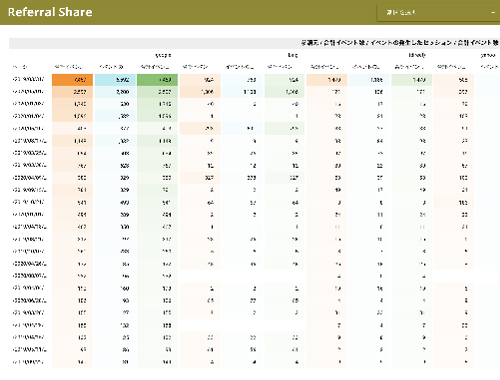Image resolution: width=500 pixels, height=380 pixels.
Task: Select the yahoo source column group header
Action: pos(488,55)
